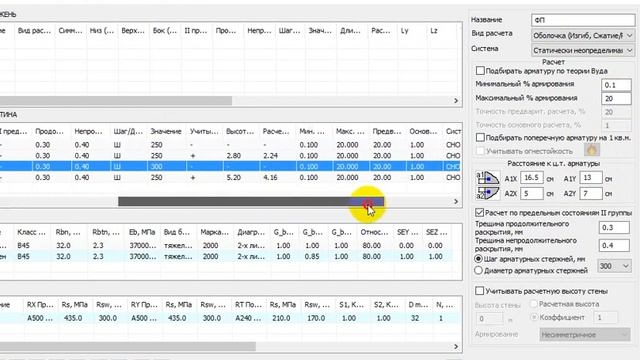Enable 'Учитывать расчетную высоту стены' checkbox
This screenshot has width=640, height=360.
click(x=480, y=291)
